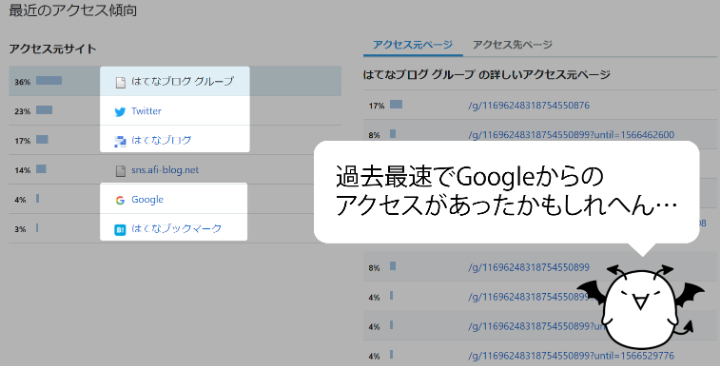This screenshot has height=366, width=720.
Task: Click the document icon beside はてなブログ グループ
Action: 120,82
